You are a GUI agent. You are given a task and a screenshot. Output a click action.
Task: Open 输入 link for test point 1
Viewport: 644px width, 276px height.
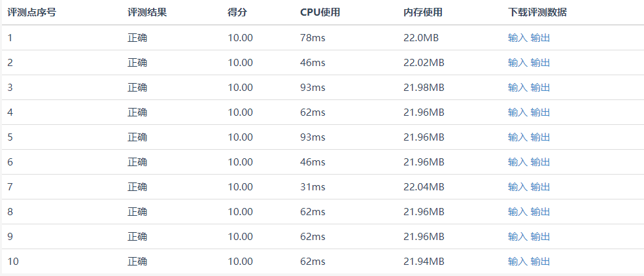(518, 38)
